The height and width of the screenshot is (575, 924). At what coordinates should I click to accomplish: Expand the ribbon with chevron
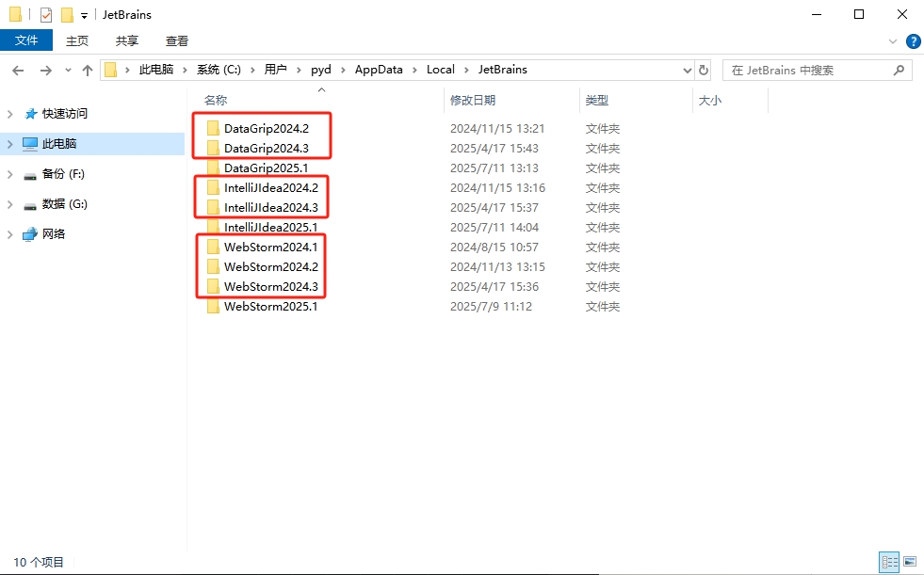tap(893, 41)
